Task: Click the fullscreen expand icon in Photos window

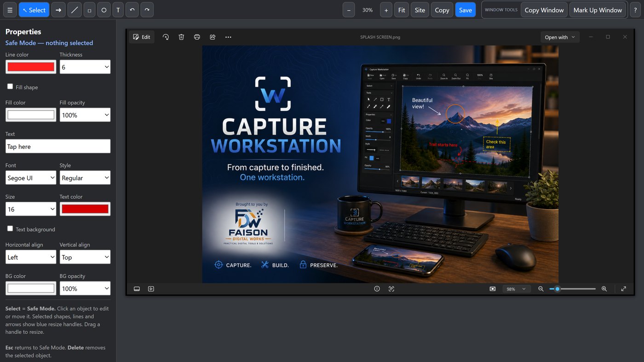Action: click(624, 289)
